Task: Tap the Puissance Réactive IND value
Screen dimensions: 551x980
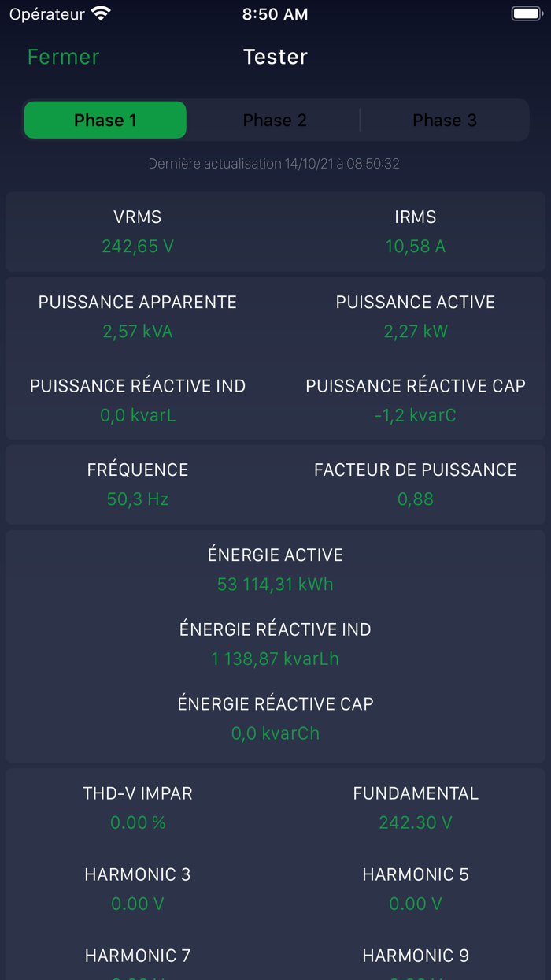Action: pos(138,415)
